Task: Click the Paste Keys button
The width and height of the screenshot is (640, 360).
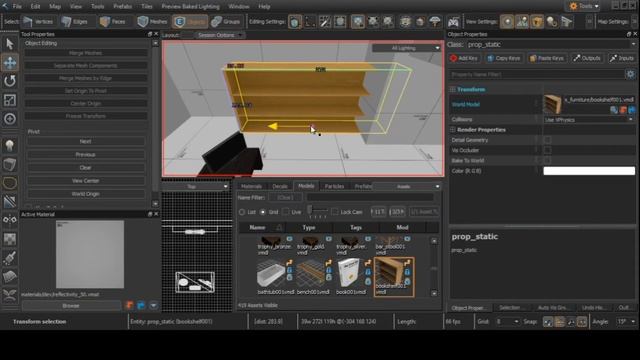Action: pyautogui.click(x=546, y=58)
